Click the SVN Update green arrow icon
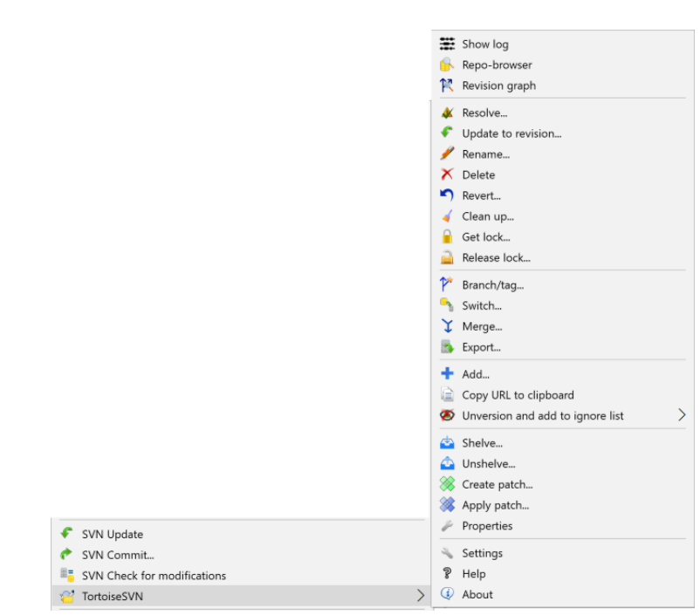700x615 pixels. pyautogui.click(x=67, y=534)
